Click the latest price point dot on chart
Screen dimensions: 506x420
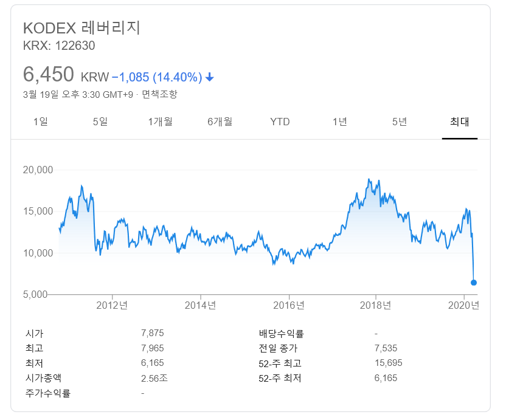474,282
